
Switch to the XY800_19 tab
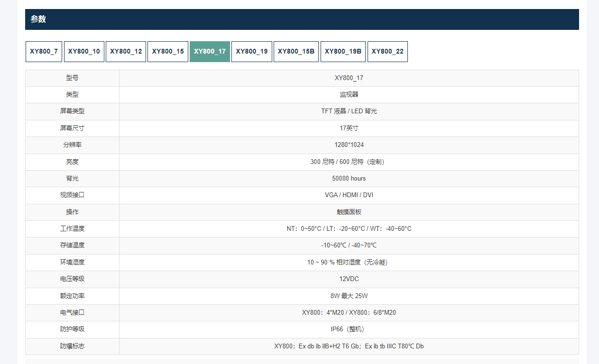click(252, 52)
